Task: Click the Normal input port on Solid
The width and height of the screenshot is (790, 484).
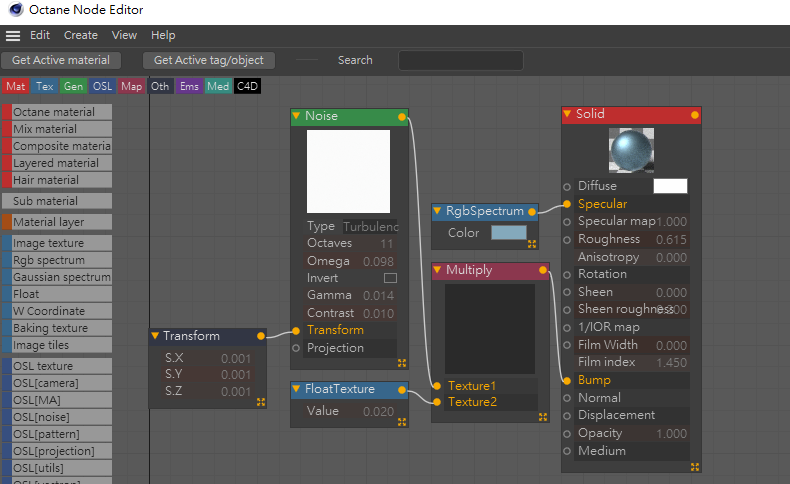Action: coord(567,398)
